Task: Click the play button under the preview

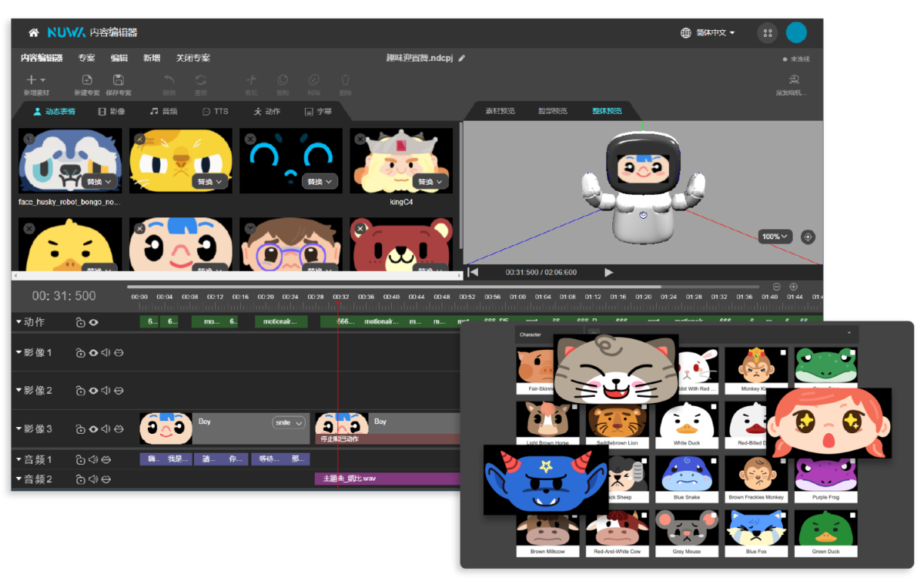Action: [x=609, y=272]
